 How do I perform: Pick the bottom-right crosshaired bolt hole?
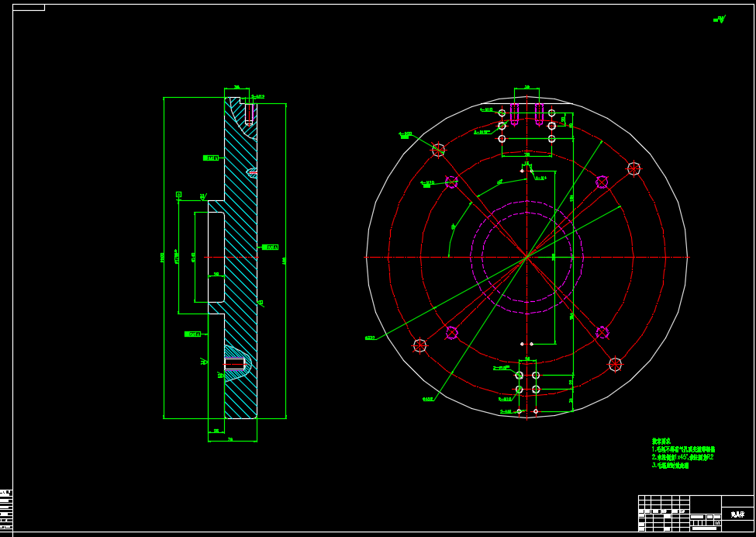(x=615, y=364)
